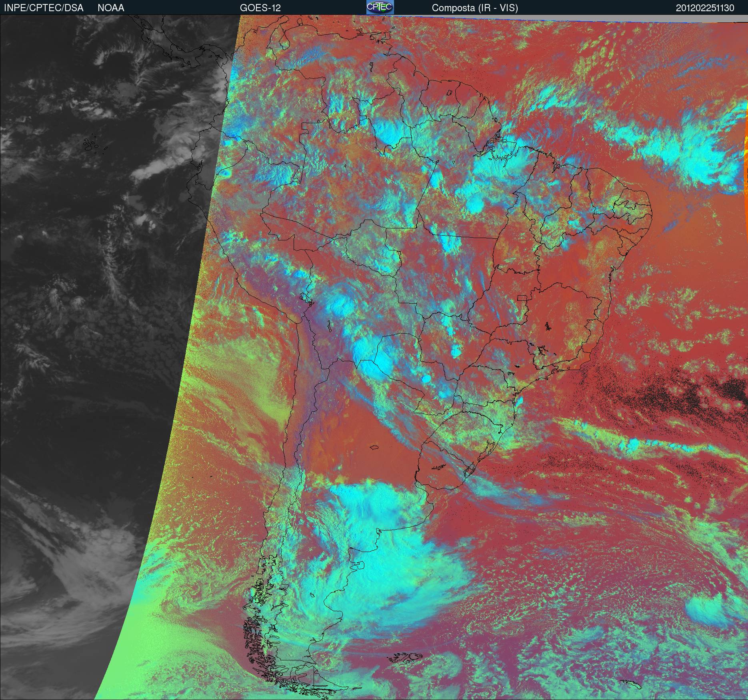Click the CPTEC logo in the header

[x=380, y=7]
